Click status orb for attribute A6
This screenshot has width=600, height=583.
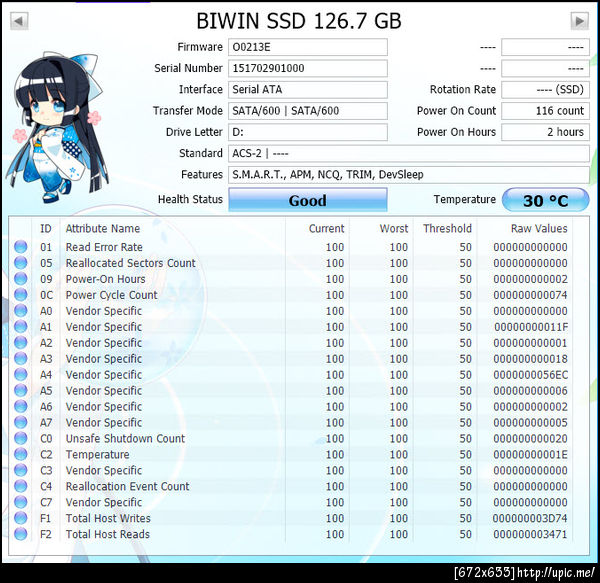pos(21,406)
